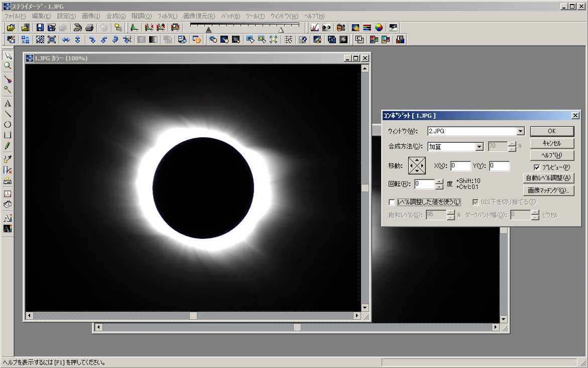Open the フィルタ menu
Image resolution: width=588 pixels, height=368 pixels.
click(167, 16)
